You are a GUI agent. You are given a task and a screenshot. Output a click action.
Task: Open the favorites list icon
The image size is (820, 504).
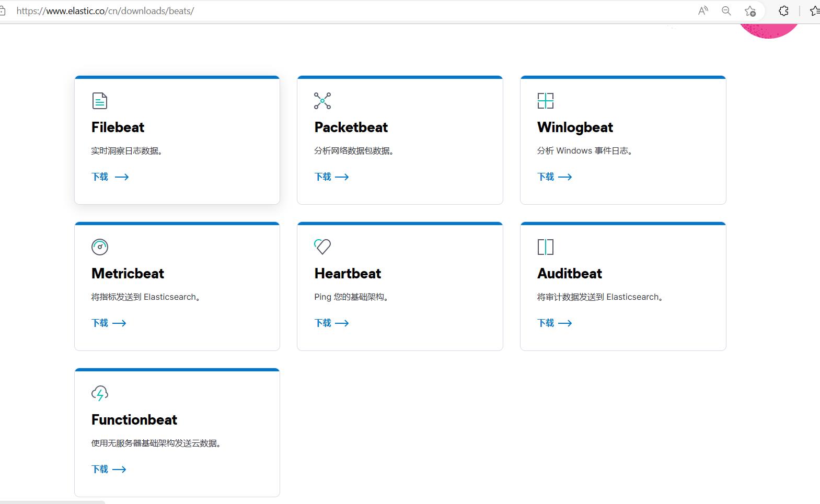pyautogui.click(x=815, y=10)
